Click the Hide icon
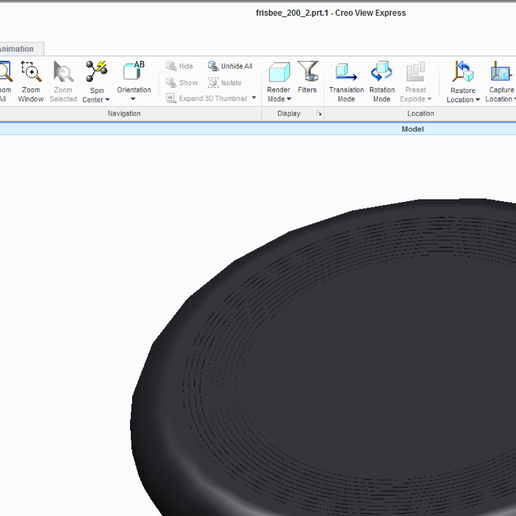Viewport: 516px width, 516px height. (x=171, y=66)
